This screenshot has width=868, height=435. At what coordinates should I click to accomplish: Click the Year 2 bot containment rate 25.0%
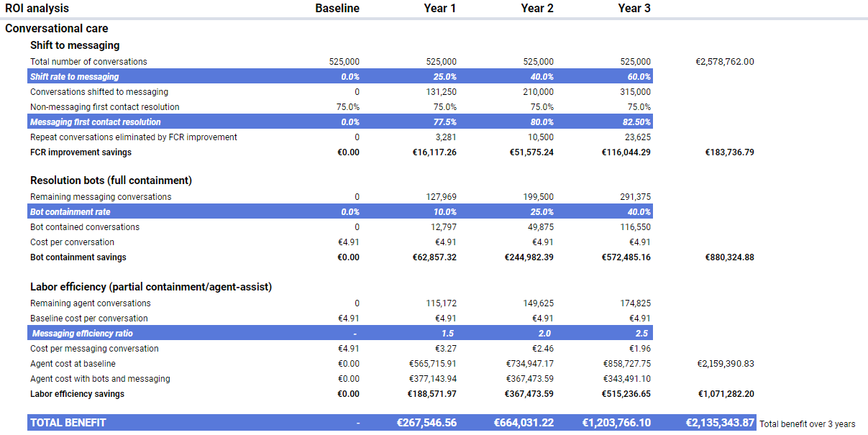pos(542,212)
